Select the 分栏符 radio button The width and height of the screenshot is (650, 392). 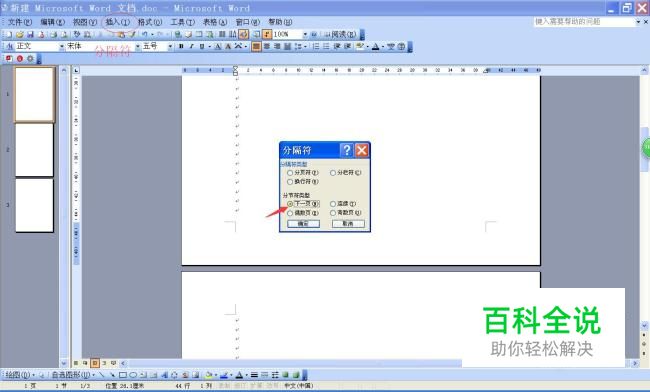coord(333,173)
